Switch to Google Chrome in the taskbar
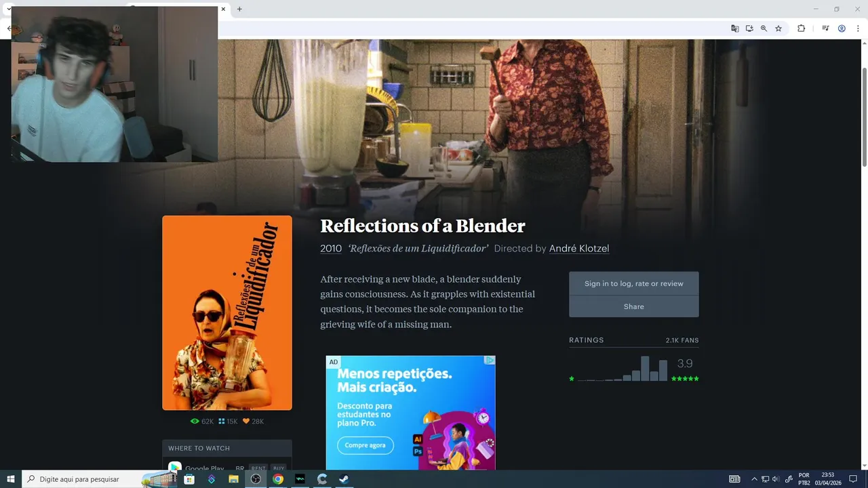This screenshot has width=868, height=488. click(278, 479)
